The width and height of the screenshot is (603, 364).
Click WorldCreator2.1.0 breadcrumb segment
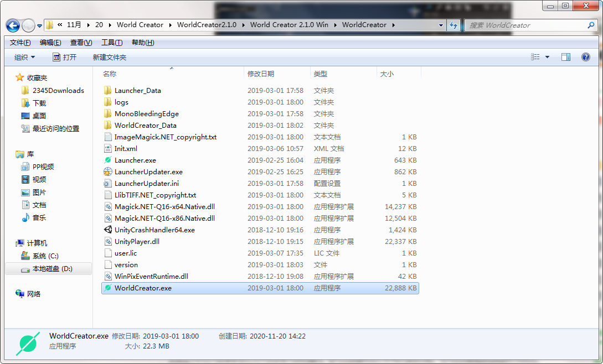[207, 25]
